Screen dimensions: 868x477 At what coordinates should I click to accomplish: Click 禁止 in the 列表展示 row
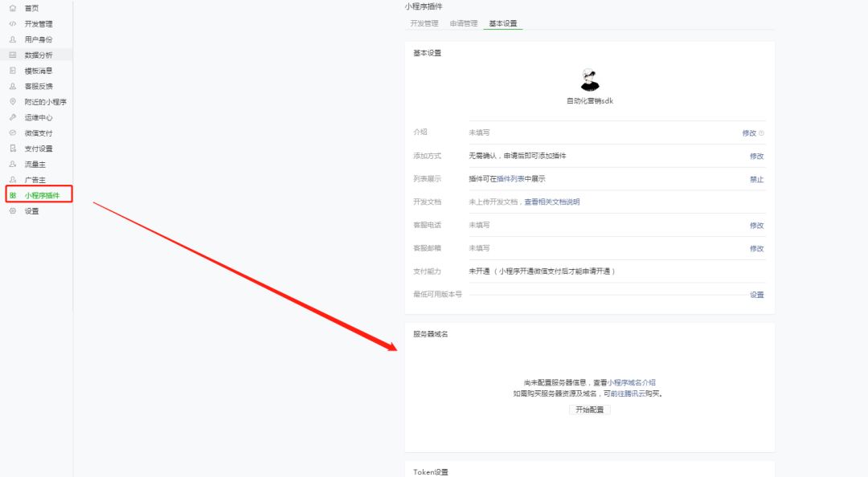tap(757, 179)
